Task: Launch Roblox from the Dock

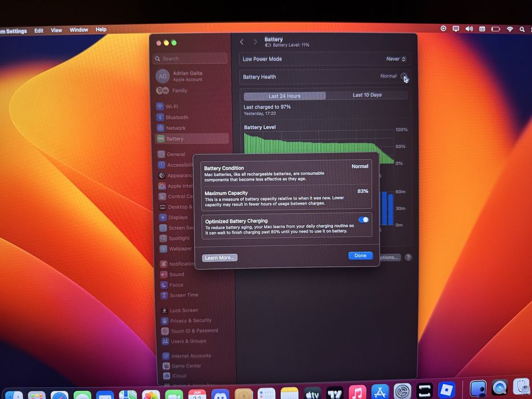Action: pos(446,390)
